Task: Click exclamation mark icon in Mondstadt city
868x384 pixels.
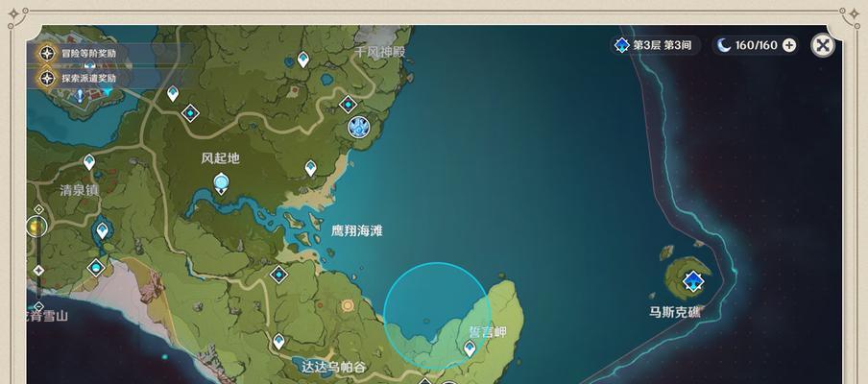Action: [80, 96]
